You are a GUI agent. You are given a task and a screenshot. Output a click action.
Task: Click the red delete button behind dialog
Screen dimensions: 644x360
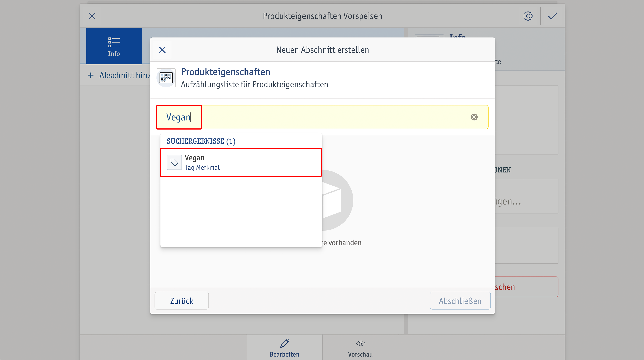pos(526,287)
